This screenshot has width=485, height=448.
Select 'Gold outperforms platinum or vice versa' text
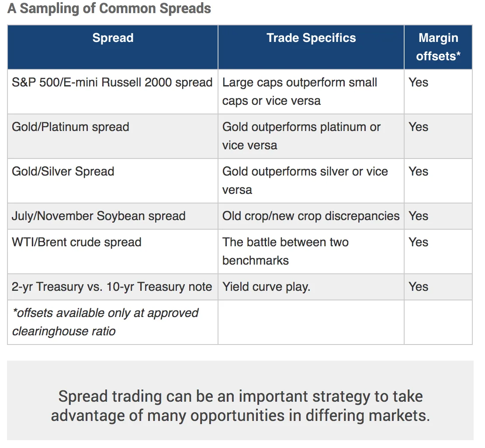301,136
